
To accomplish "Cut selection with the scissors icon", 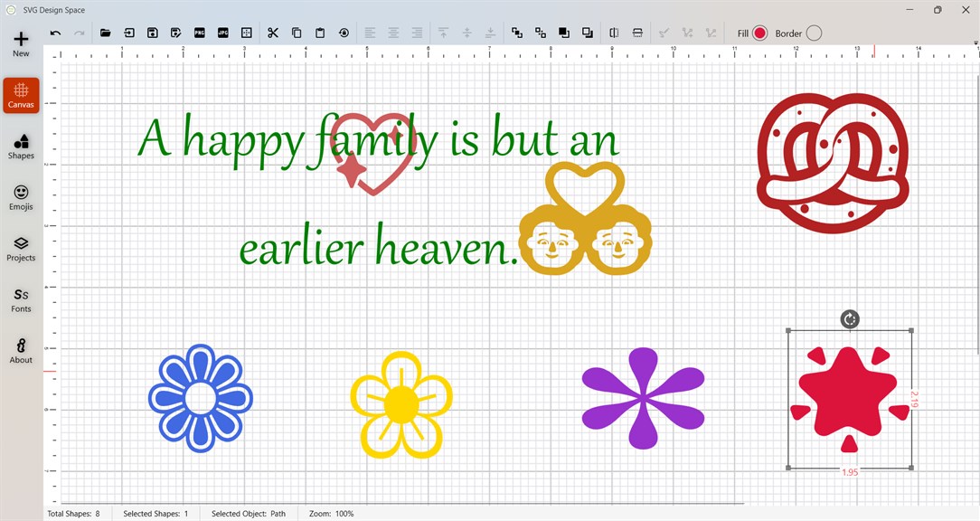I will coord(273,33).
